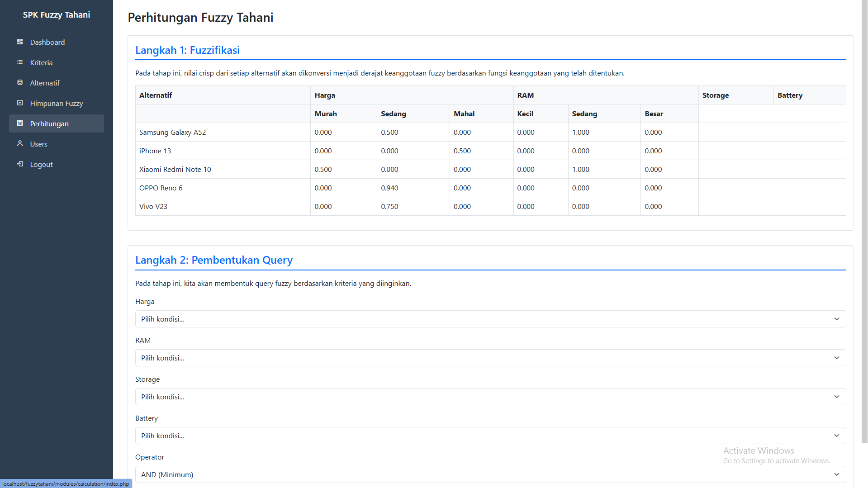This screenshot has height=488, width=868.
Task: Click the Langkah 1: Fuzzifikasi heading
Action: (x=187, y=50)
